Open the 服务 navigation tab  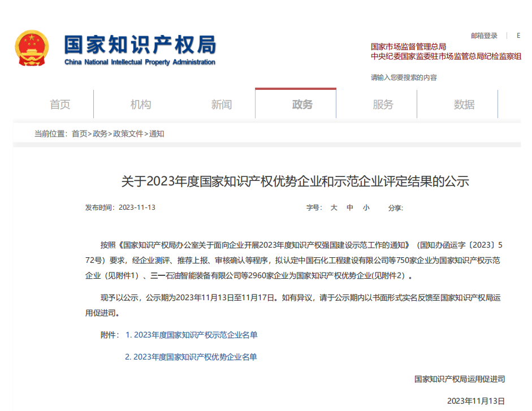pos(383,104)
